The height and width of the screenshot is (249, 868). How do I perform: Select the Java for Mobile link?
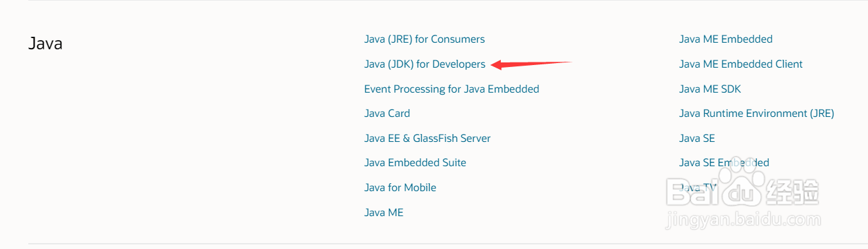(400, 188)
